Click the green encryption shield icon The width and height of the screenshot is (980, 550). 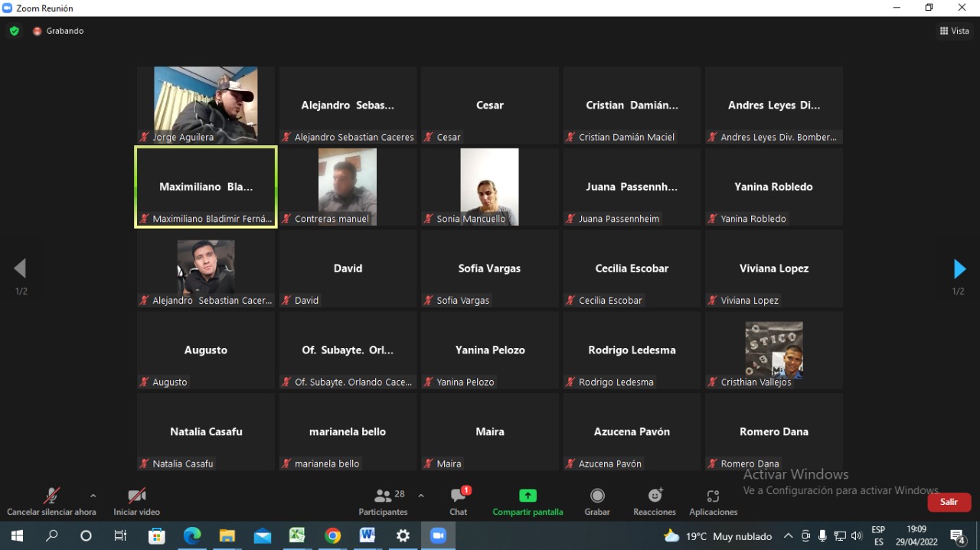pyautogui.click(x=14, y=31)
